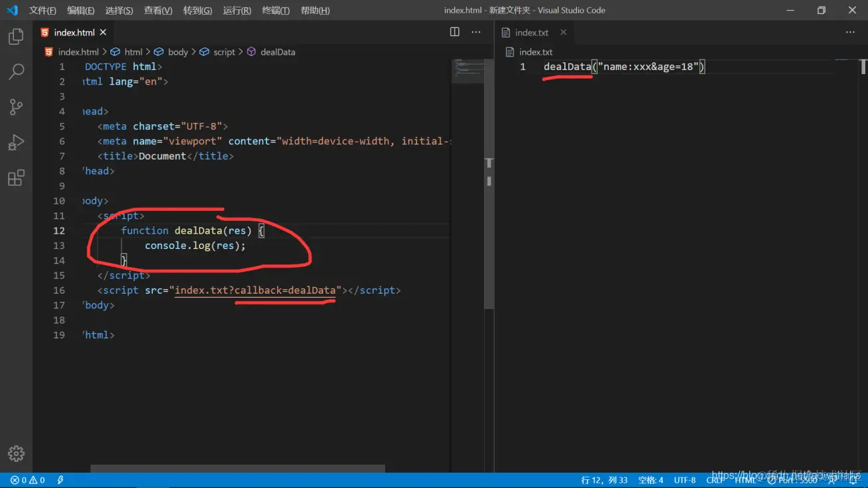Open the 查看(V) menu
The height and width of the screenshot is (488, 868).
[x=158, y=11]
